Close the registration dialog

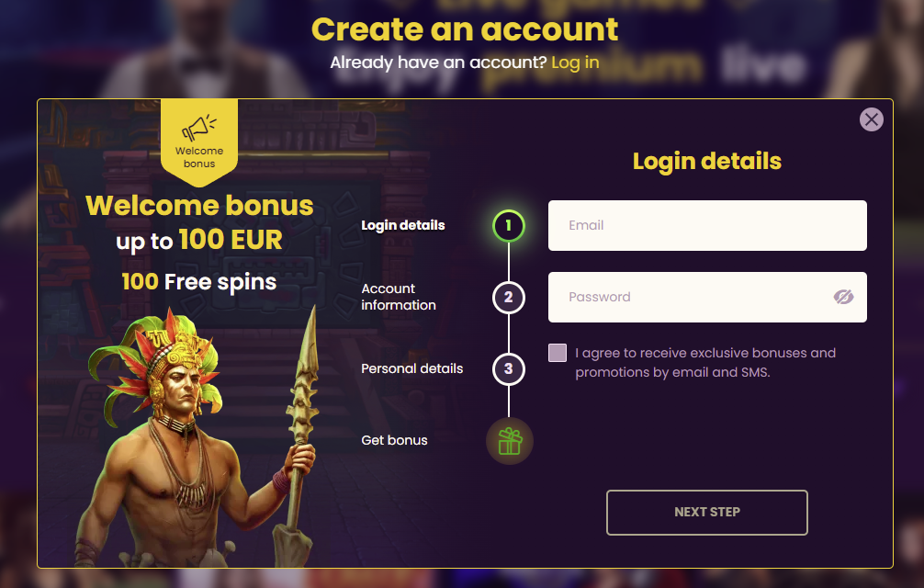(871, 119)
